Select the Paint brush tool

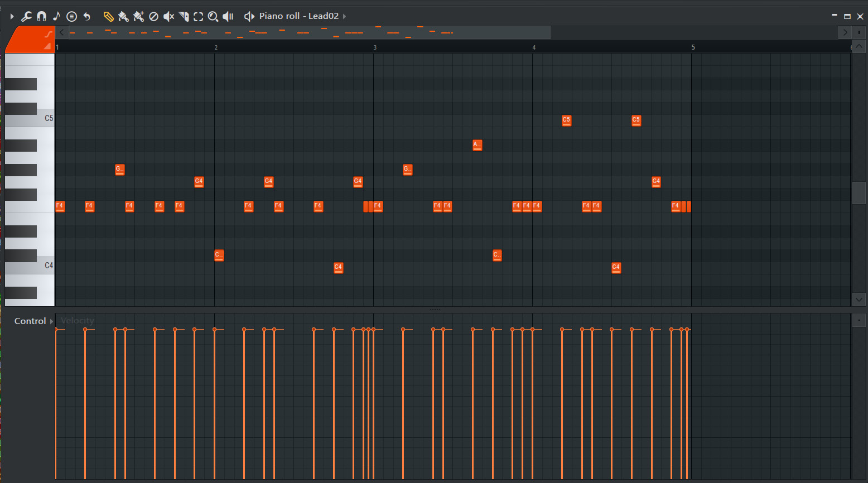[x=123, y=17]
